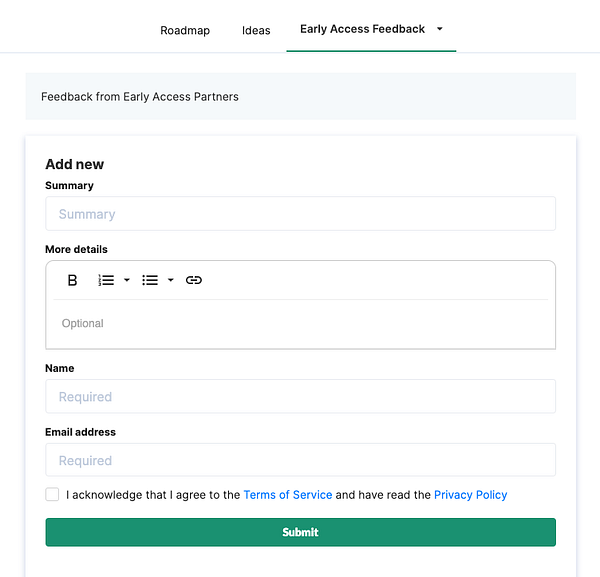Click the Feedback from Early Access Partners banner
Viewport: 600px width, 577px height.
300,97
